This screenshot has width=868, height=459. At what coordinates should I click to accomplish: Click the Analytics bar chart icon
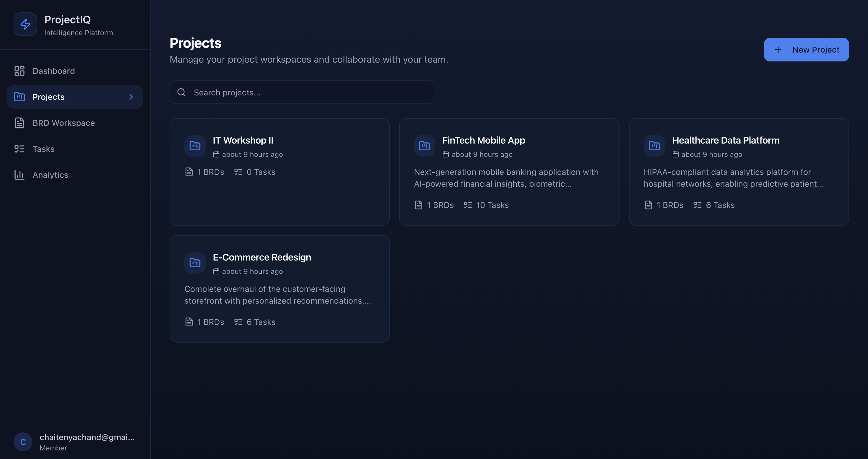coord(19,175)
